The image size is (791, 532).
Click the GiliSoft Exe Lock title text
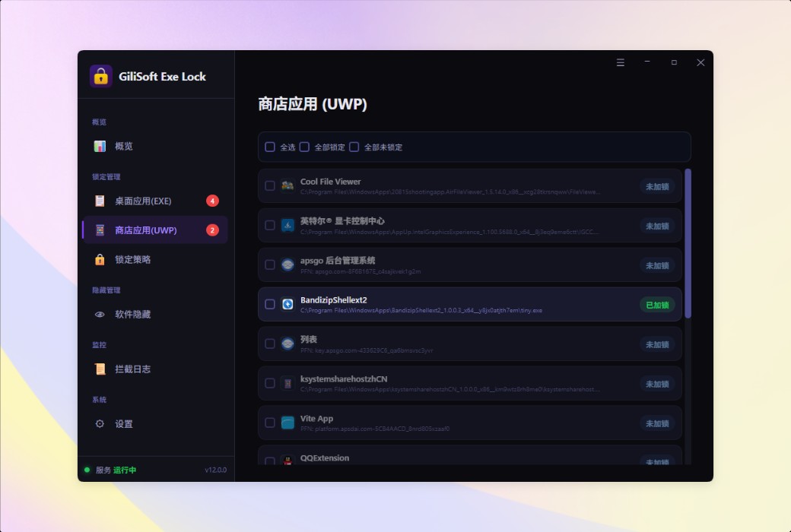162,77
